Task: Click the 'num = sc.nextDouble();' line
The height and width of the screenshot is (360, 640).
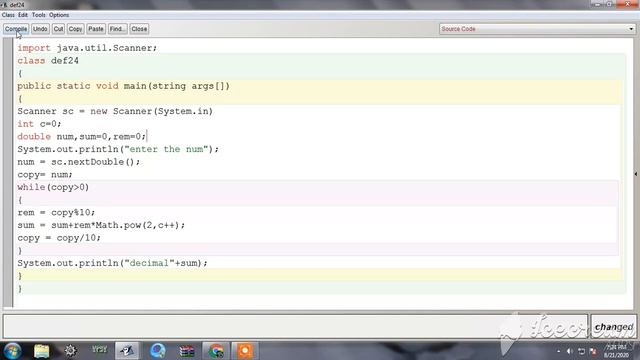Action: [78, 162]
